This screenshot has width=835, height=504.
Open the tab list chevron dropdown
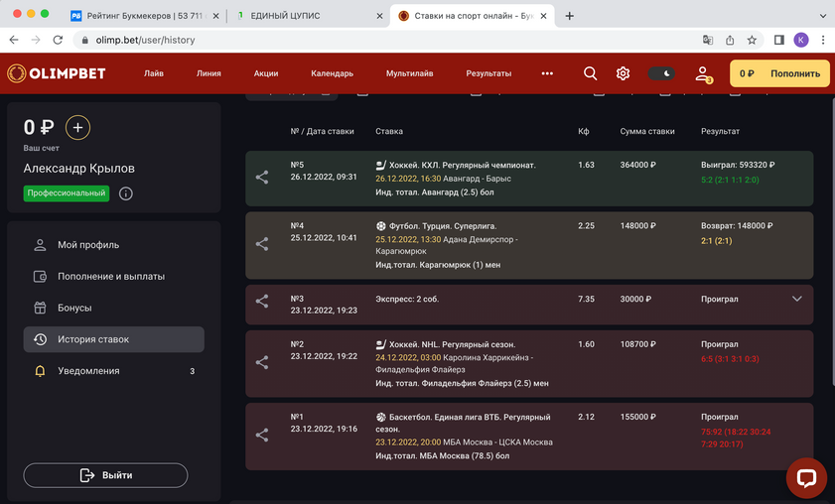tap(823, 16)
